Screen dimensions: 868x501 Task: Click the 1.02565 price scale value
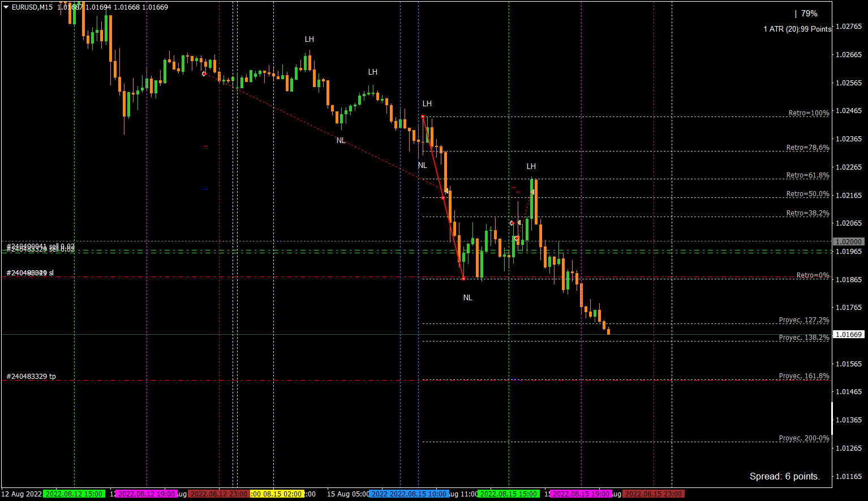(x=849, y=83)
